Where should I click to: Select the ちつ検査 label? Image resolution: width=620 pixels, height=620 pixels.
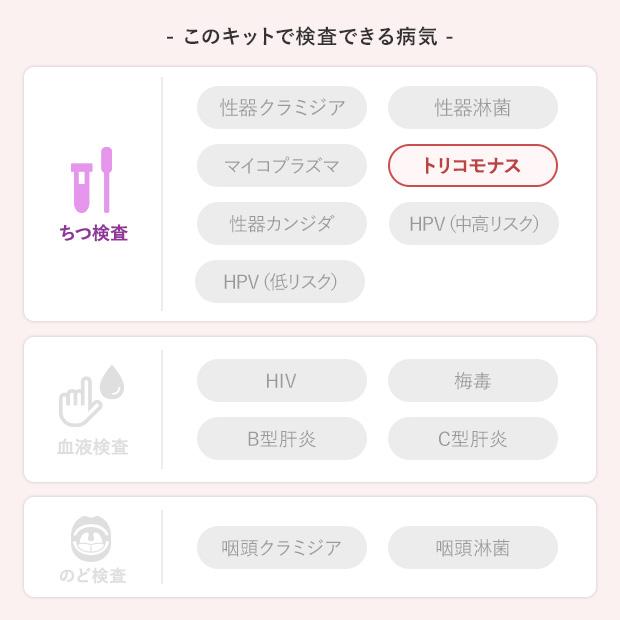(93, 234)
